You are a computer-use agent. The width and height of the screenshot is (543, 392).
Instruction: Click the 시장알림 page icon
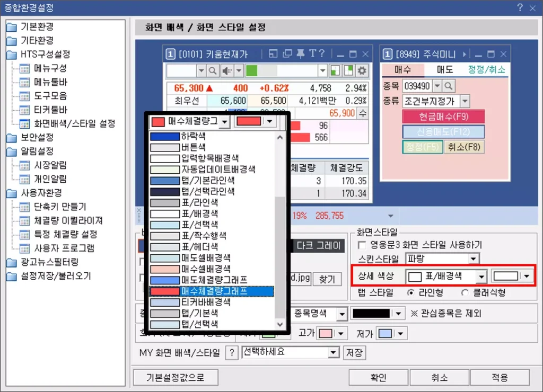(x=24, y=165)
